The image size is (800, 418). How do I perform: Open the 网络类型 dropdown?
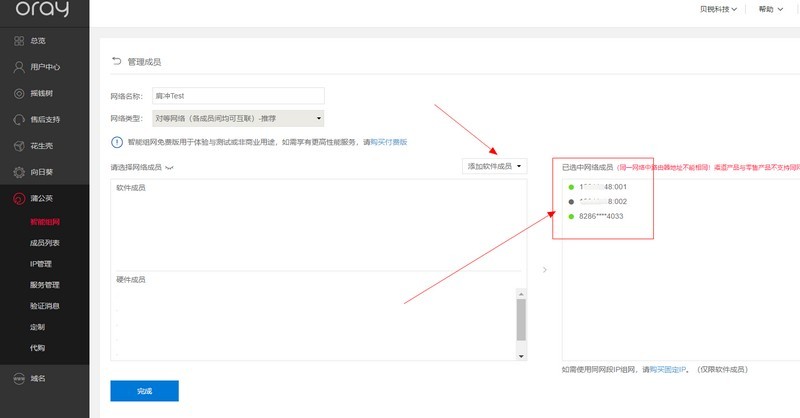coord(238,118)
